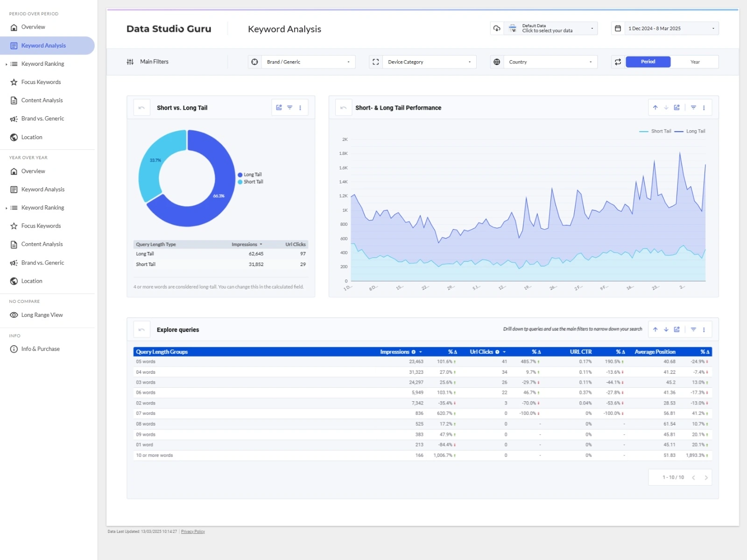Open more options on Short vs. Long Tail
The height and width of the screenshot is (560, 747).
300,108
